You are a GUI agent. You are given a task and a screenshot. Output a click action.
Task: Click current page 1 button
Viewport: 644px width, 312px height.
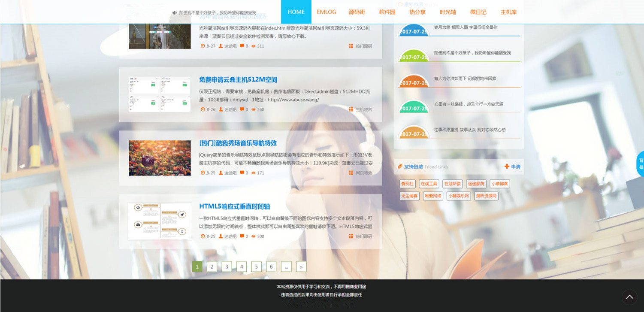point(197,267)
